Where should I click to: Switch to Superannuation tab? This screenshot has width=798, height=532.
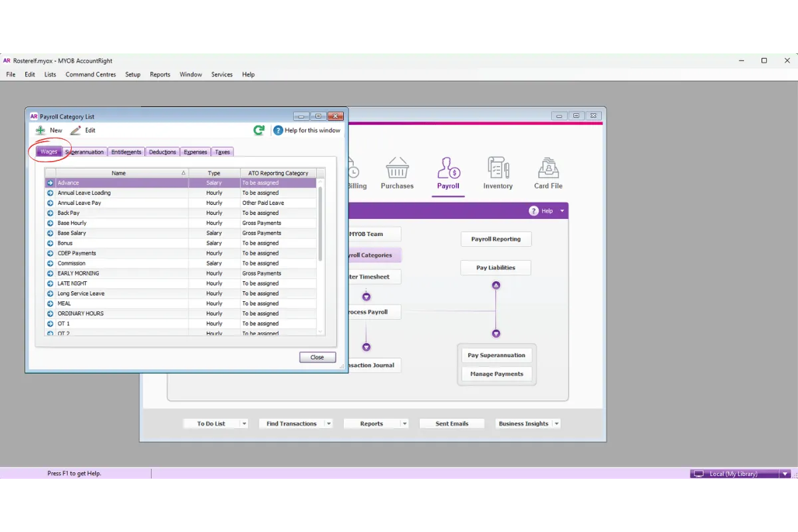(x=84, y=152)
